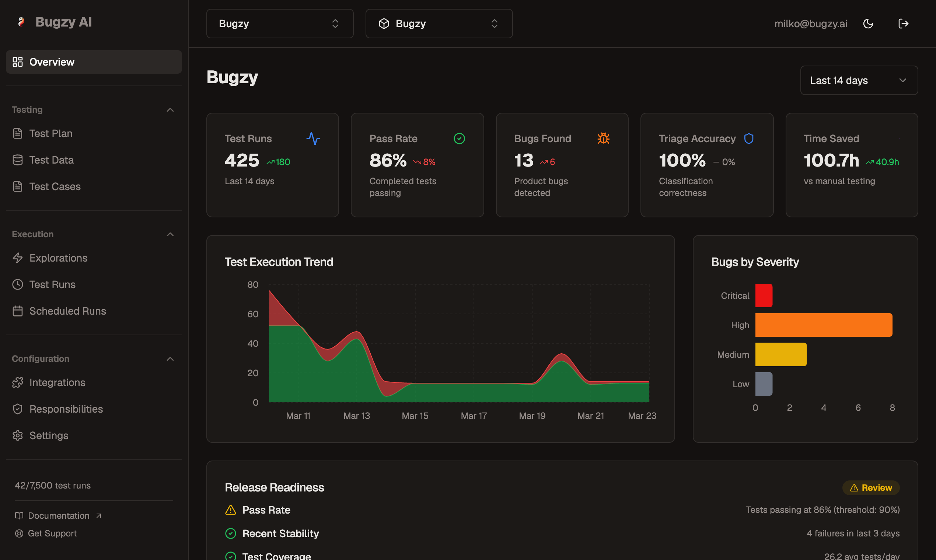936x560 pixels.
Task: Click the Test Data database icon
Action: [x=18, y=160]
